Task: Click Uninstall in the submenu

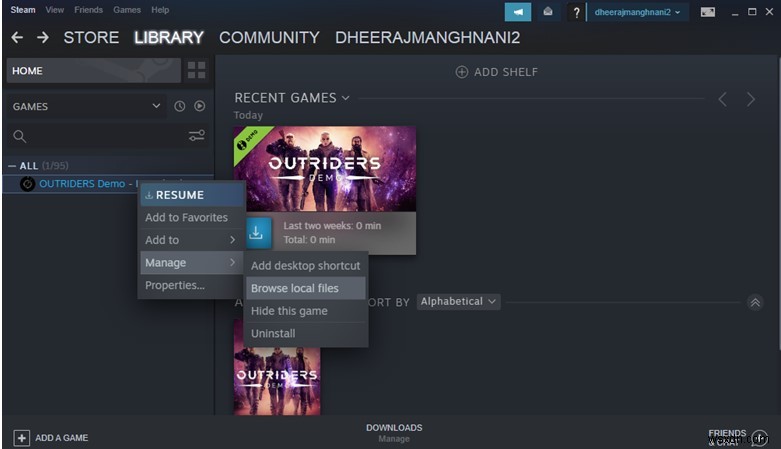Action: pyautogui.click(x=305, y=333)
